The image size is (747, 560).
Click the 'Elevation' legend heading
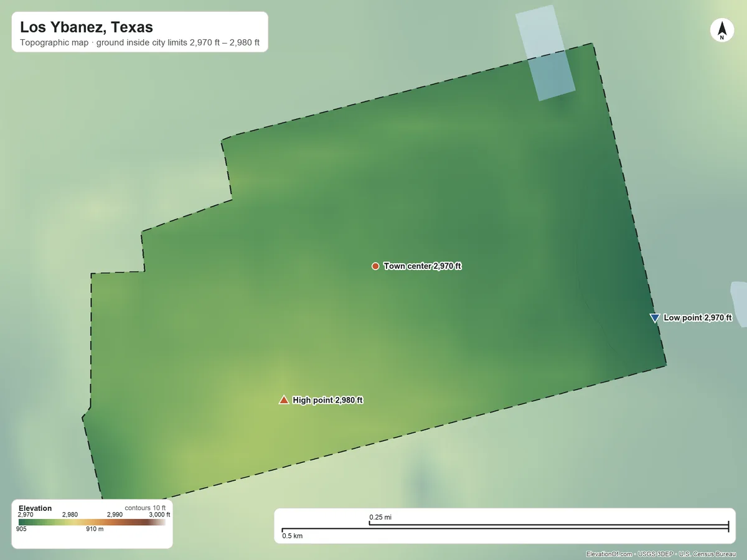[x=35, y=508]
